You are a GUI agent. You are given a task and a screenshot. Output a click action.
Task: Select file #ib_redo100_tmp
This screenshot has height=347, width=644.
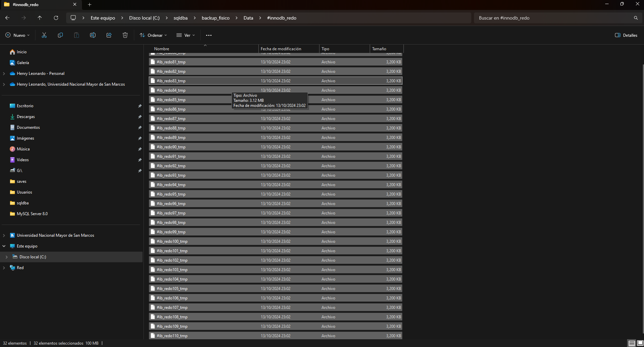276,241
